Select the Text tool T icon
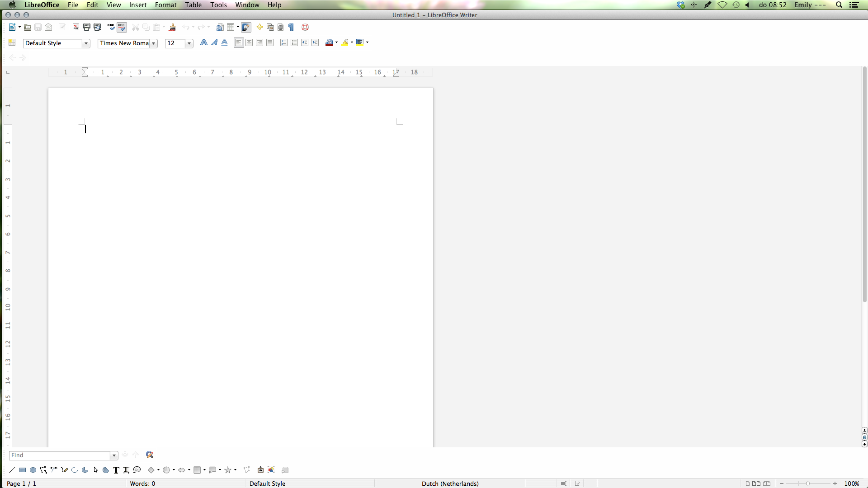This screenshot has height=488, width=868. point(116,470)
